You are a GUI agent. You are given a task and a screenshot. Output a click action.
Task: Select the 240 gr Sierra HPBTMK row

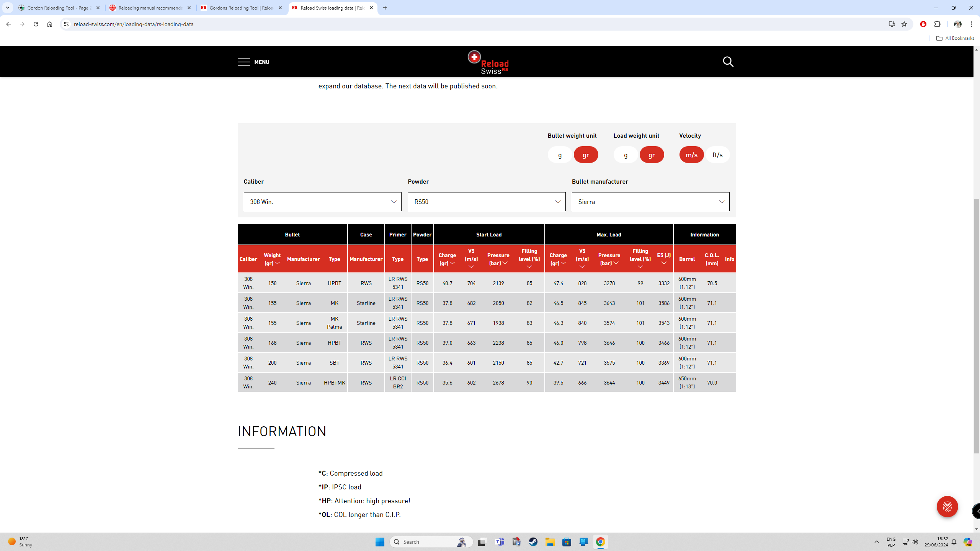coord(487,383)
